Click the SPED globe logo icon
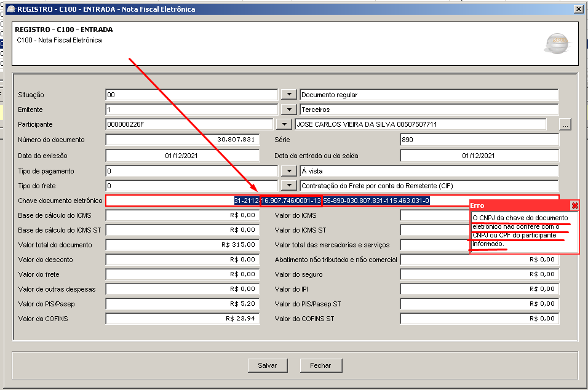This screenshot has width=588, height=390. 557,44
